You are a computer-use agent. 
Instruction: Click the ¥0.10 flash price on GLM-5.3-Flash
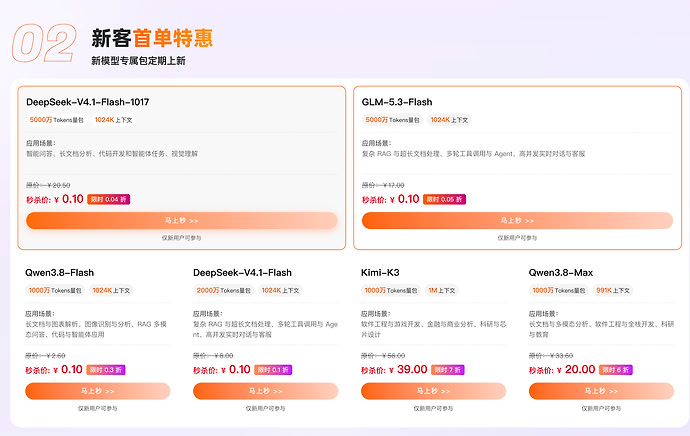405,199
